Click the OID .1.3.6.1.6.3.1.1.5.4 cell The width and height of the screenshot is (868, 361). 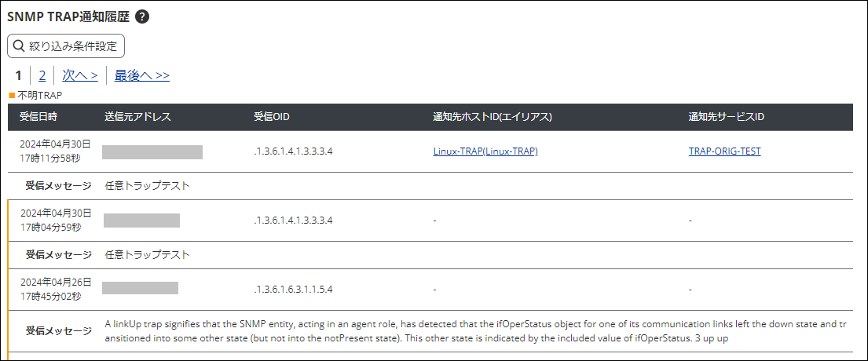point(293,289)
